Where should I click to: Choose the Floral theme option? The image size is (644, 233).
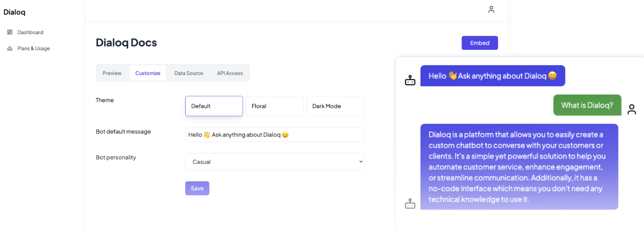point(275,106)
